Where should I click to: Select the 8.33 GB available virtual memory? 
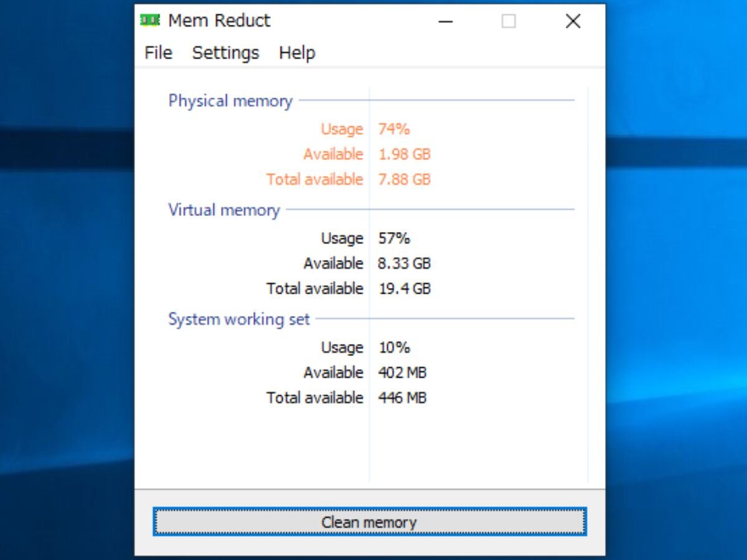pos(405,263)
